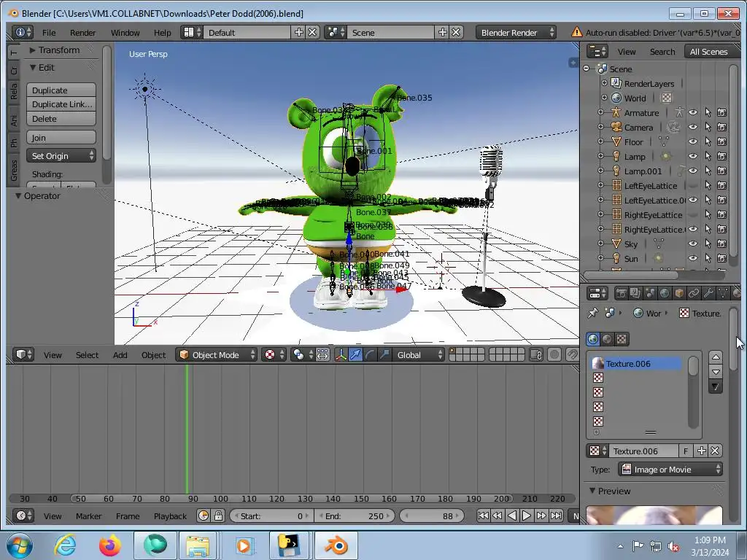This screenshot has height=560, width=747.
Task: Play the animation forward
Action: tap(527, 516)
